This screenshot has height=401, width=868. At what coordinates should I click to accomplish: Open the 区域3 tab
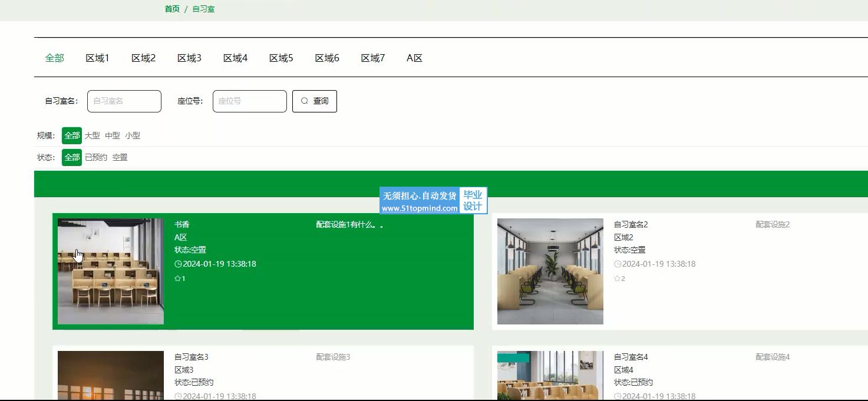(190, 58)
